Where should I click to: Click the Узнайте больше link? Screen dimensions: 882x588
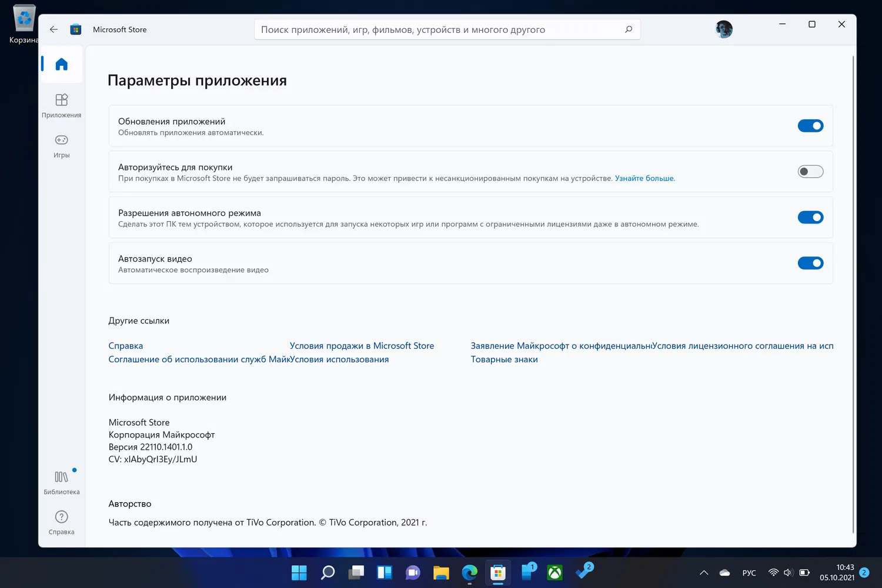point(645,178)
